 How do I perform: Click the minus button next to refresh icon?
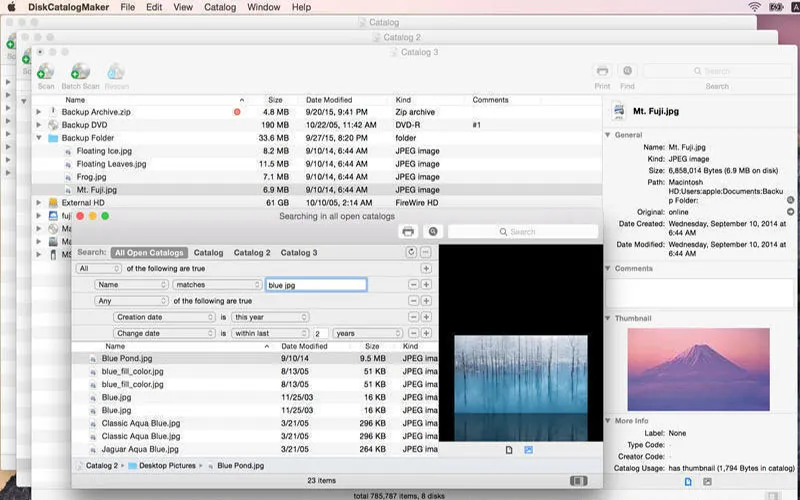[x=426, y=252]
